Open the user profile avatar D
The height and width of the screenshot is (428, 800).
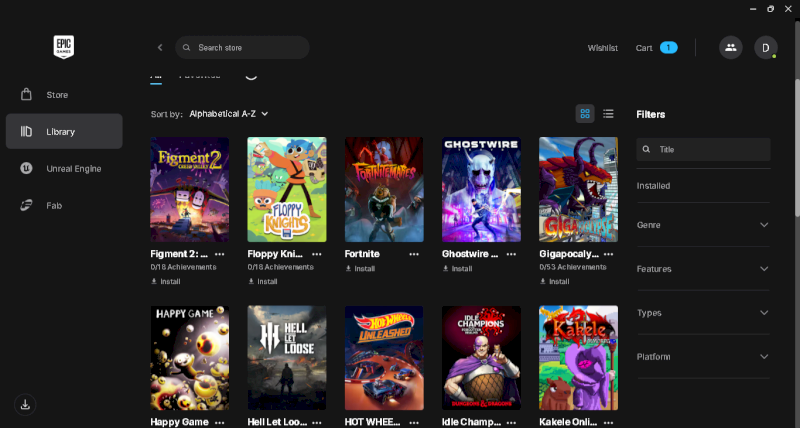(765, 47)
